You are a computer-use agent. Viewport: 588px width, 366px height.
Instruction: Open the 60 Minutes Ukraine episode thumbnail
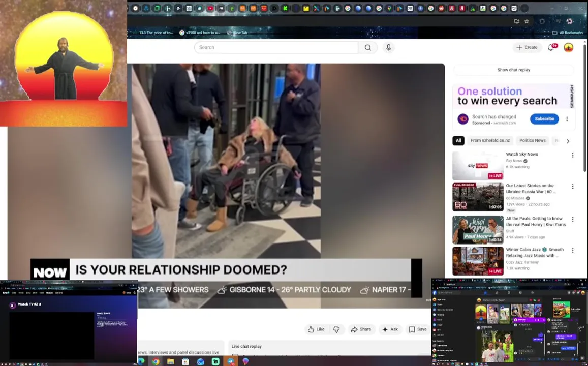pyautogui.click(x=478, y=197)
